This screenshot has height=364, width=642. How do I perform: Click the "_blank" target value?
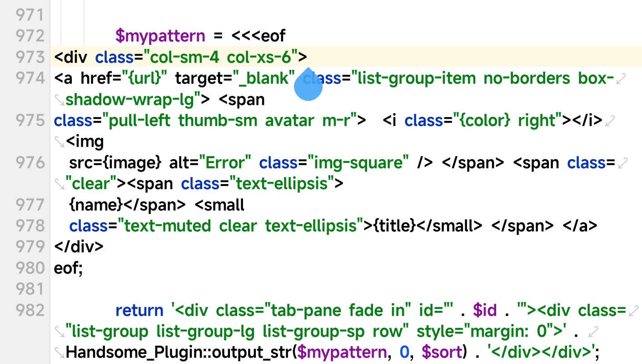264,79
